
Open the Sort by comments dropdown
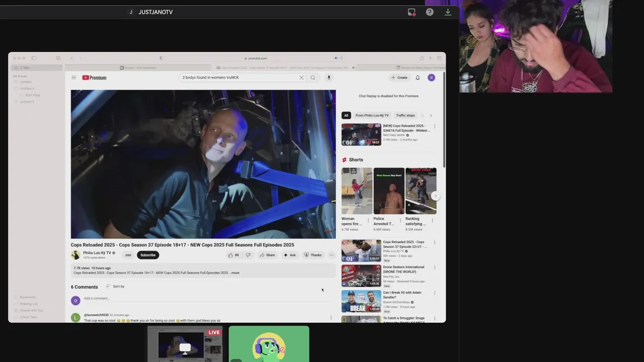tap(115, 287)
